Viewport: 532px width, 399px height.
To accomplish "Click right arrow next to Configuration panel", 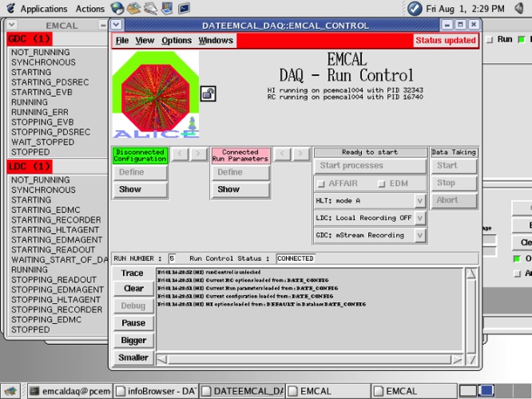I will [198, 154].
